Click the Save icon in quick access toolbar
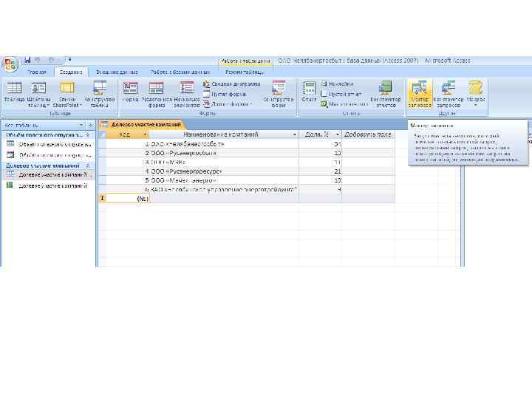Viewport: 532px width, 399px height. pyautogui.click(x=27, y=61)
